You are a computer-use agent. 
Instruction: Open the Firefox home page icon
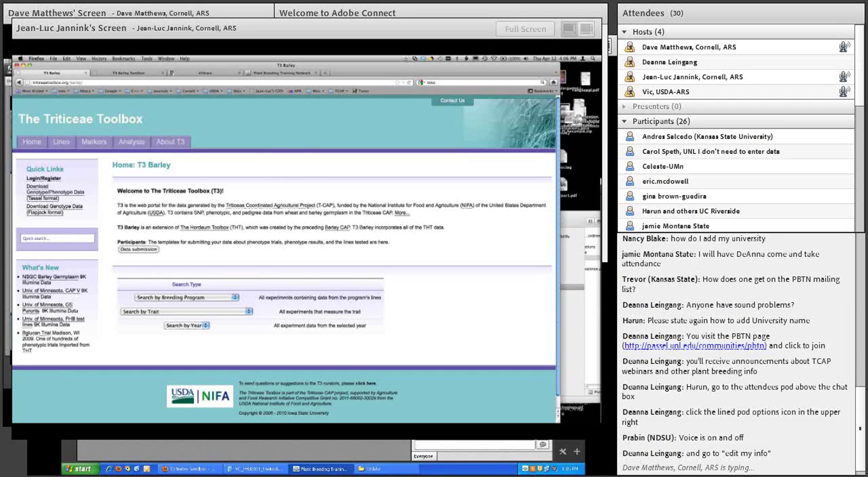click(x=553, y=82)
